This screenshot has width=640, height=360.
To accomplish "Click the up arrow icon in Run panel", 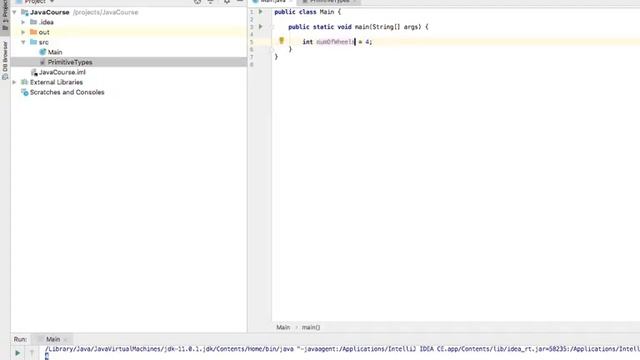I will [32, 353].
